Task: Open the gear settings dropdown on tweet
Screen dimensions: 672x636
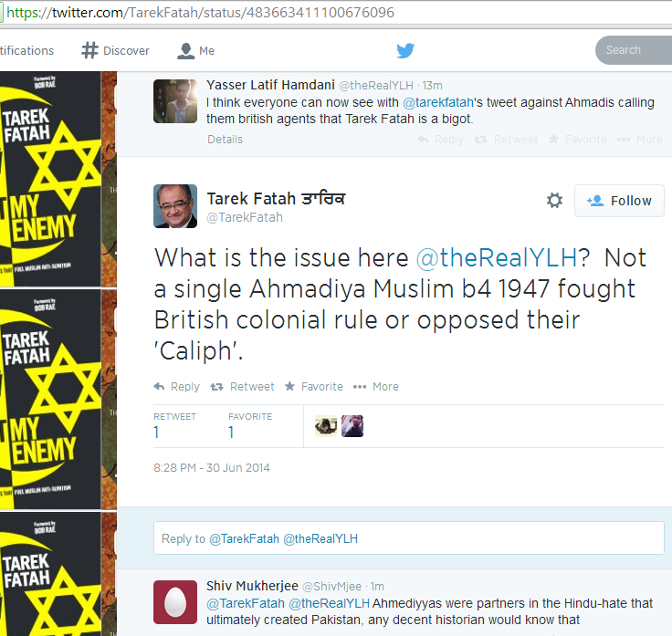Action: [554, 200]
